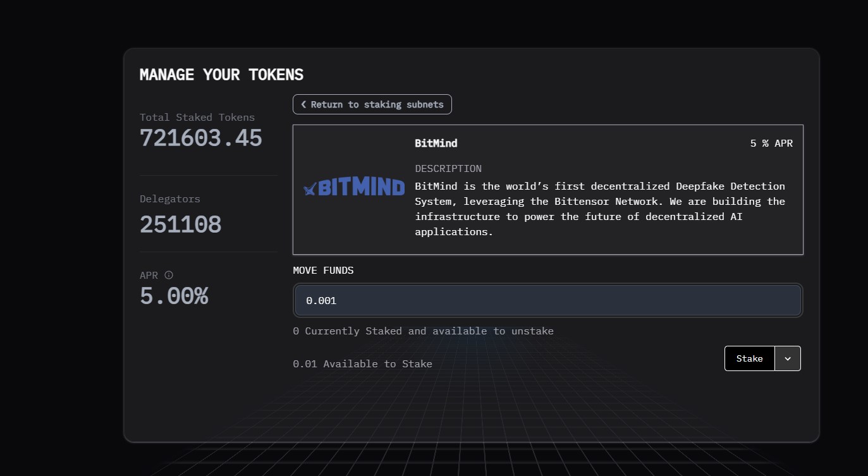This screenshot has width=868, height=476.
Task: Click Return to staking subnets
Action: pyautogui.click(x=372, y=104)
